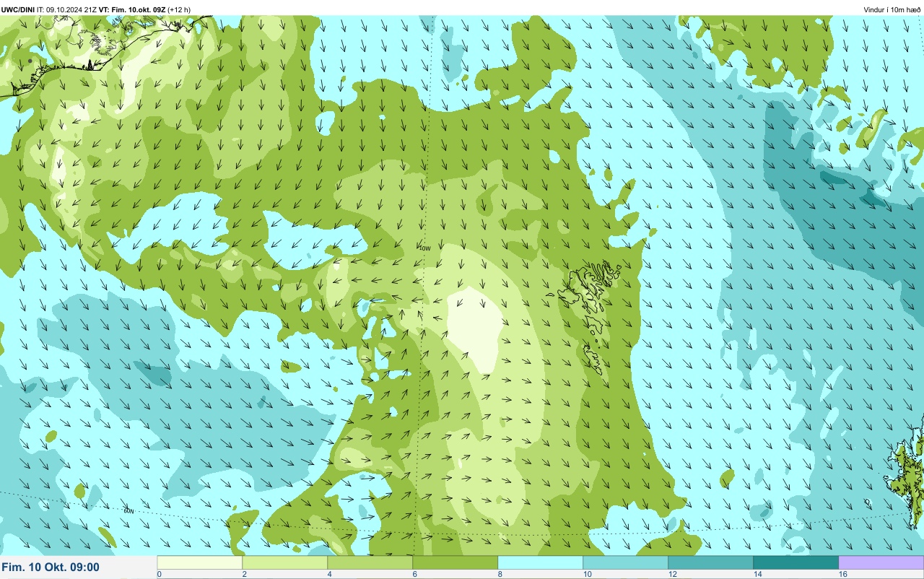Click the 2–4 m/s light green legend swatch
This screenshot has height=579, width=924.
[x=285, y=562]
